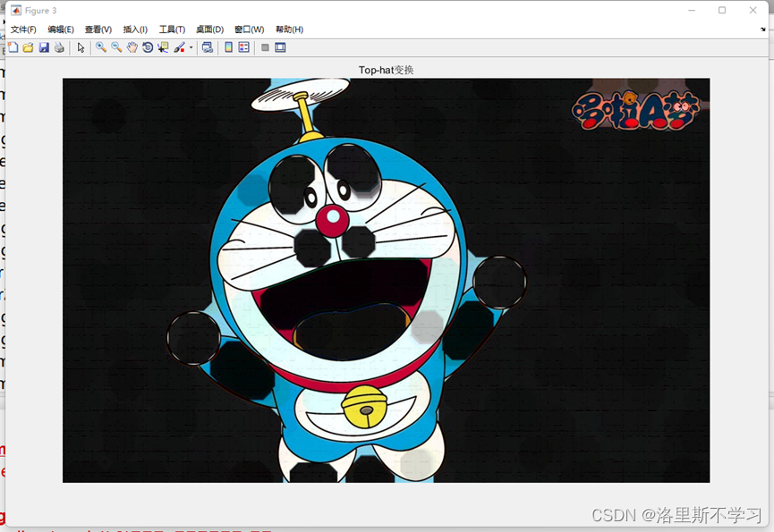Image resolution: width=774 pixels, height=532 pixels.
Task: Open the 编辑(E) menu
Action: tap(61, 30)
